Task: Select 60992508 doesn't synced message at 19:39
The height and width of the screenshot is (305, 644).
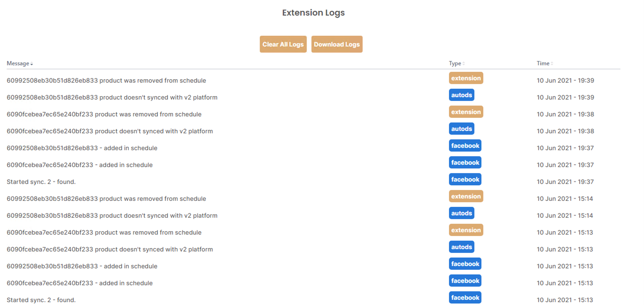Action: (112, 97)
